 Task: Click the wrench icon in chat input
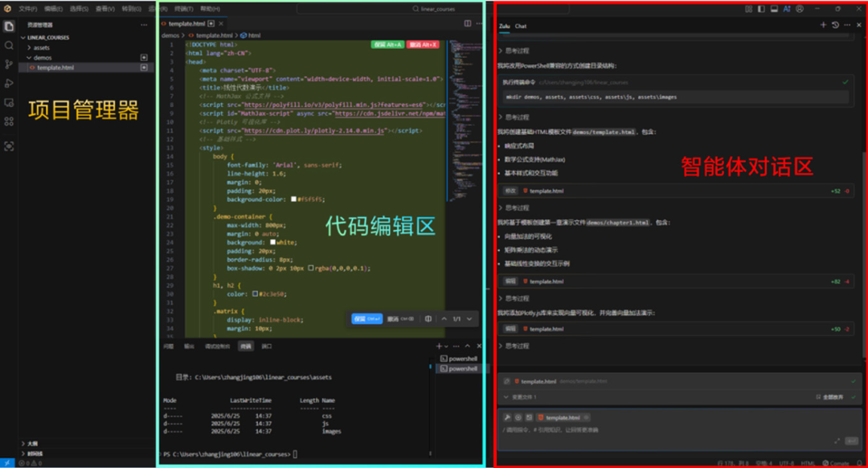(x=507, y=417)
